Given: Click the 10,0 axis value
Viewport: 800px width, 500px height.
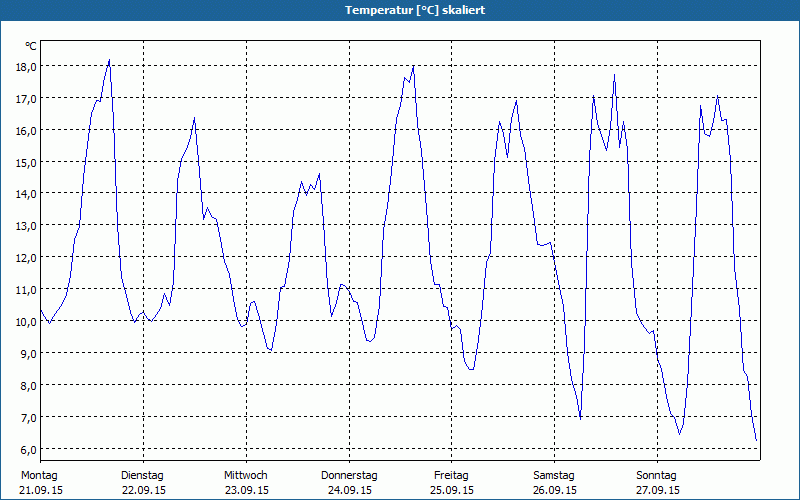Looking at the screenshot, I should (26, 321).
